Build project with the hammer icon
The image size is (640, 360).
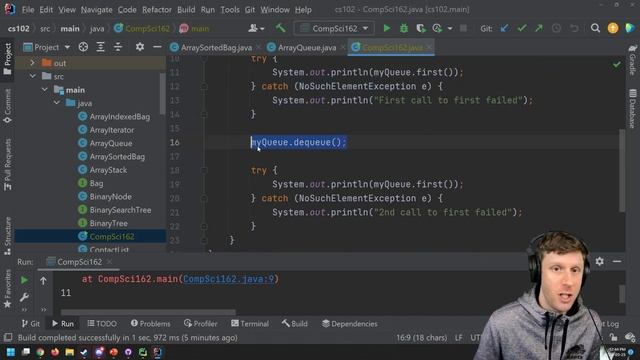click(x=280, y=28)
